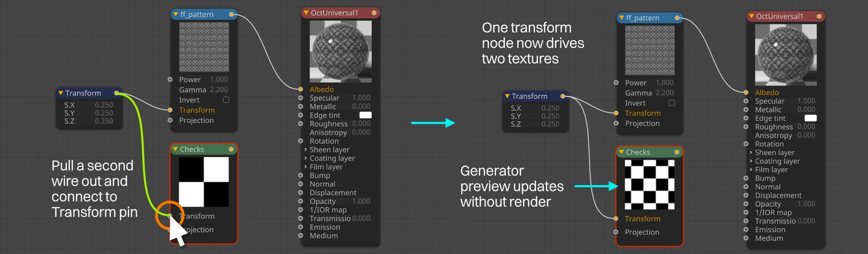Click the output pin of the right ff_pattern node

pos(677,18)
